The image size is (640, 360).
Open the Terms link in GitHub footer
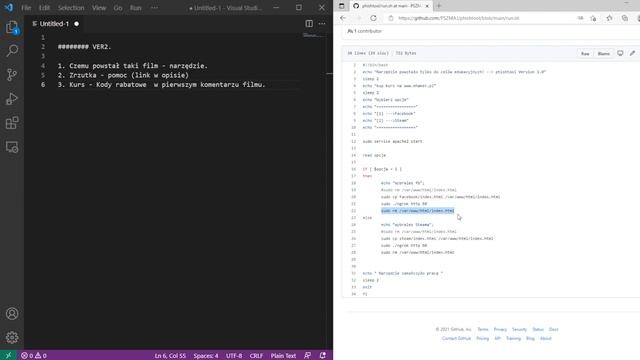tap(483, 329)
